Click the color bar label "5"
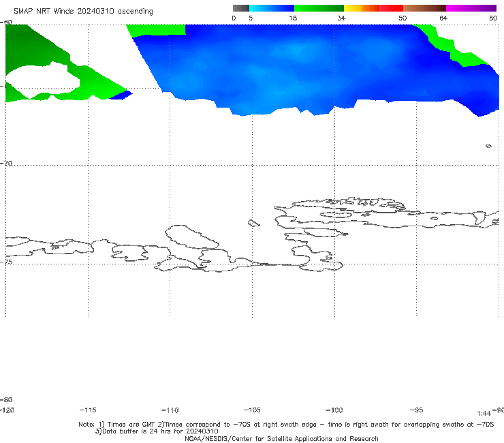 [251, 18]
